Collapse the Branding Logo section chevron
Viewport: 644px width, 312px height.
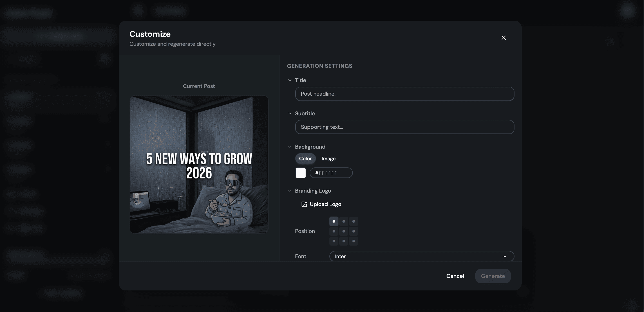pyautogui.click(x=290, y=191)
